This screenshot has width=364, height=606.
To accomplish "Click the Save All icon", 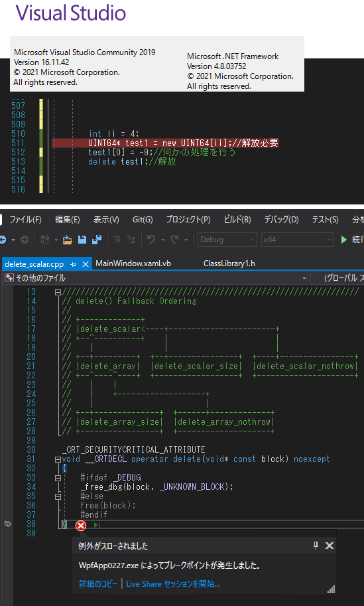I will [97, 240].
